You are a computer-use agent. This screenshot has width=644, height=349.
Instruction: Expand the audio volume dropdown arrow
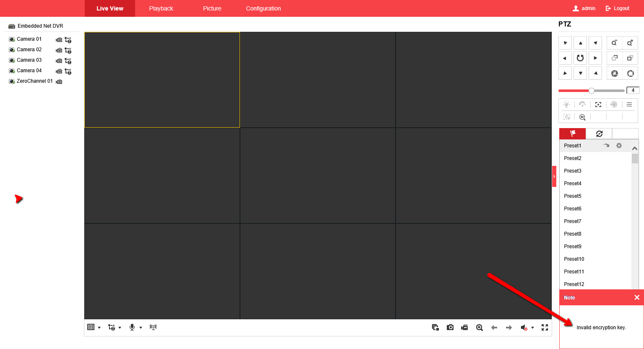pyautogui.click(x=533, y=328)
